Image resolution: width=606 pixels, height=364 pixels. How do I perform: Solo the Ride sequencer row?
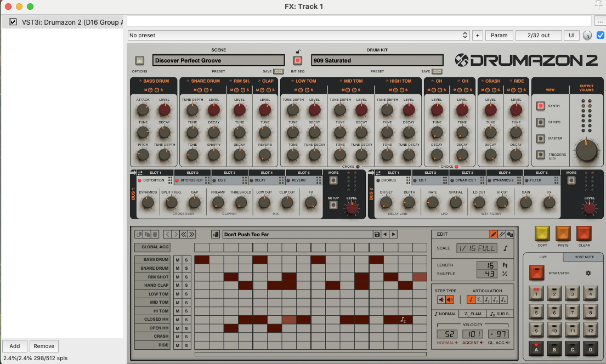186,345
